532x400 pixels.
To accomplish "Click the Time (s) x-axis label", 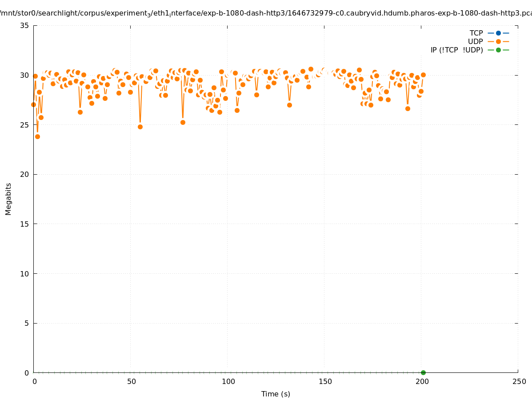I will pos(276,394).
